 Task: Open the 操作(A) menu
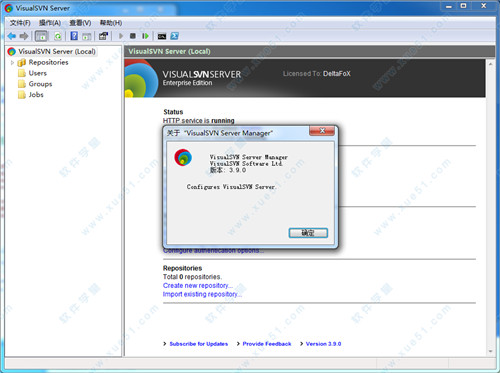[x=50, y=23]
